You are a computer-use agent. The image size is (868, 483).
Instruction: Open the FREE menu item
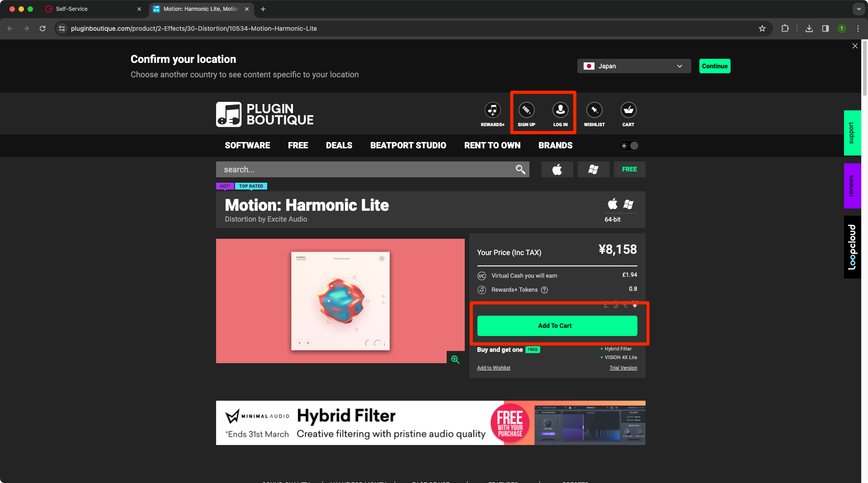pos(298,146)
